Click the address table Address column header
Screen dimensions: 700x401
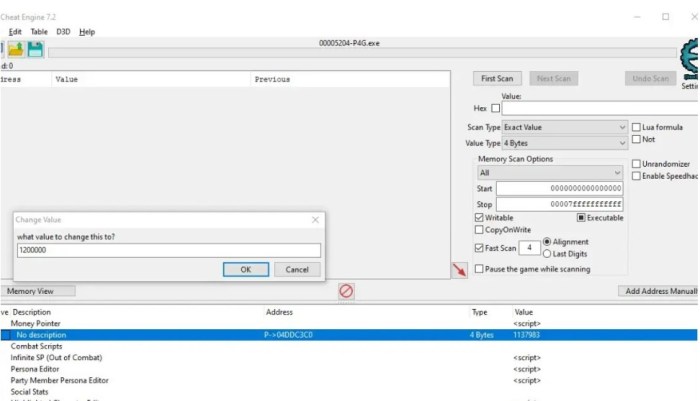coord(279,312)
